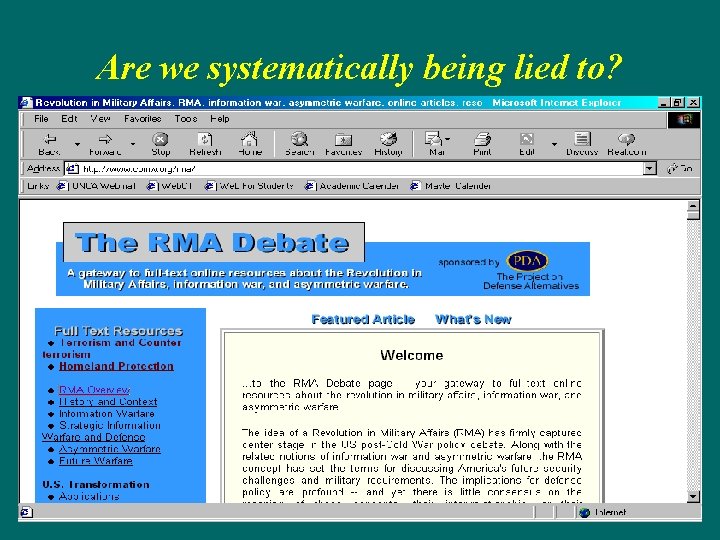Open the address bar dropdown list
The width and height of the screenshot is (720, 540).
click(x=649, y=169)
